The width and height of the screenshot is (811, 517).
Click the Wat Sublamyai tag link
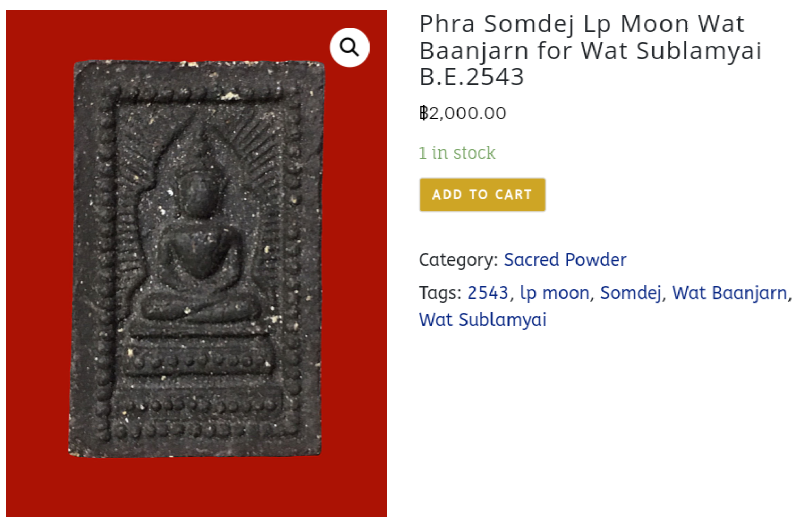click(x=482, y=320)
